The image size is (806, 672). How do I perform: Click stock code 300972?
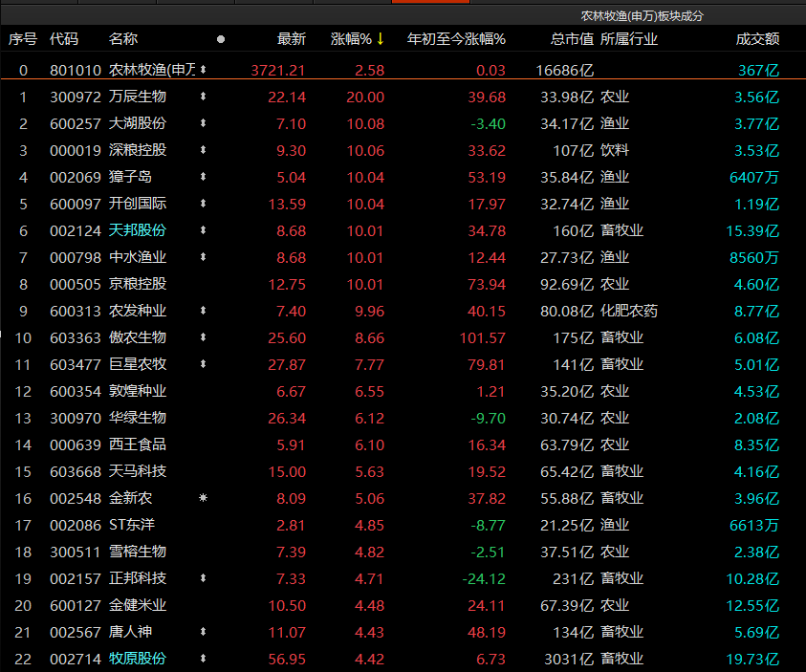point(75,97)
